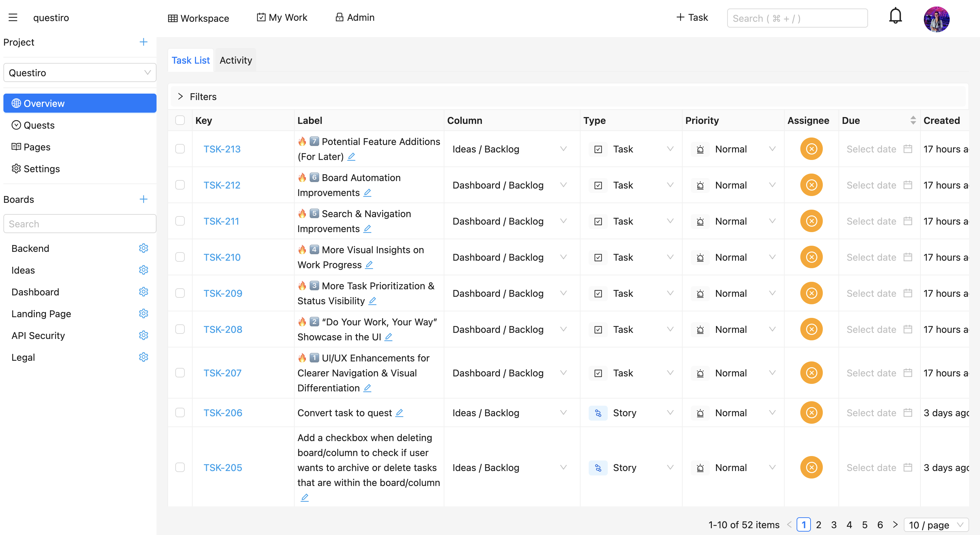Screen dimensions: 980x535
Task: Open My Work in top navigation
Action: (282, 17)
